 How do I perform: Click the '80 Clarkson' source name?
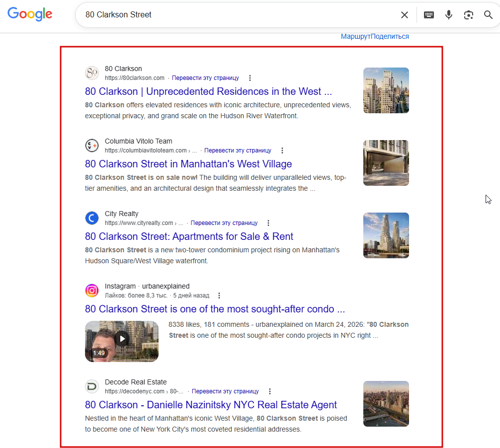click(x=123, y=69)
